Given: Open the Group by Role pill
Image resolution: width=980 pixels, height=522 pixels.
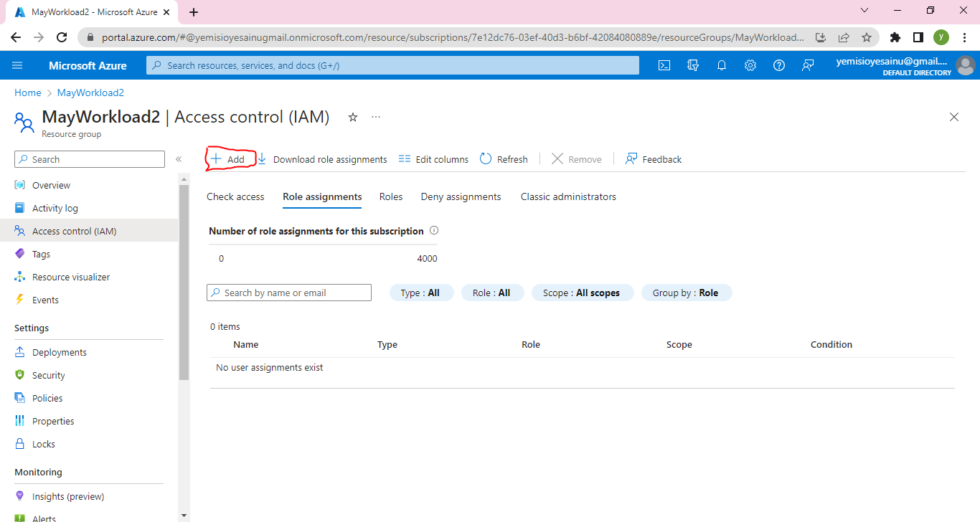Looking at the screenshot, I should click(686, 293).
